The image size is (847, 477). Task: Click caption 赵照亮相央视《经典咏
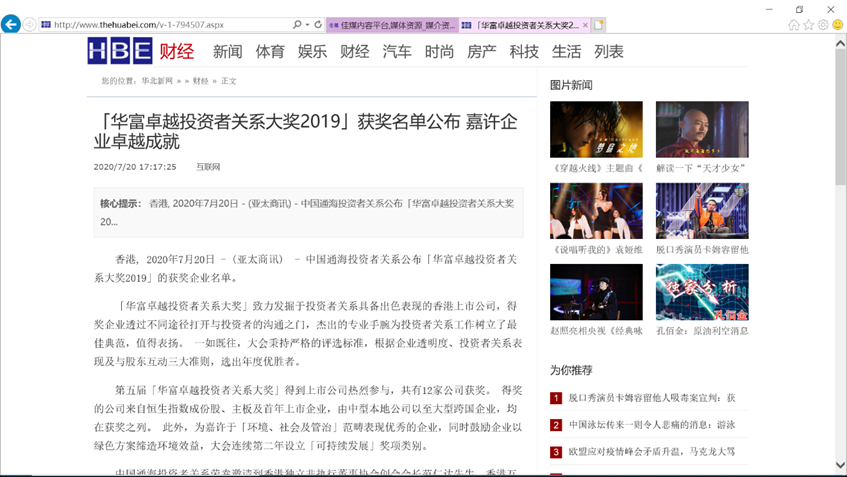point(596,331)
